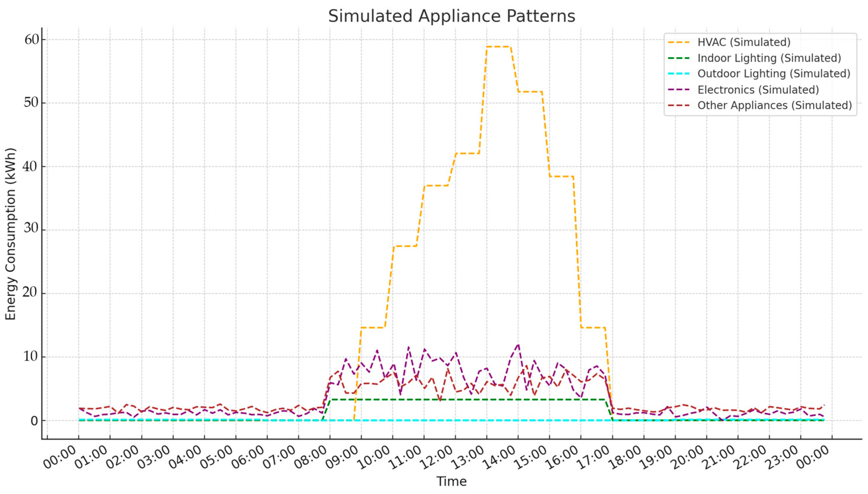This screenshot has width=868, height=494.
Task: Click the Time x-axis label
Action: [x=451, y=481]
